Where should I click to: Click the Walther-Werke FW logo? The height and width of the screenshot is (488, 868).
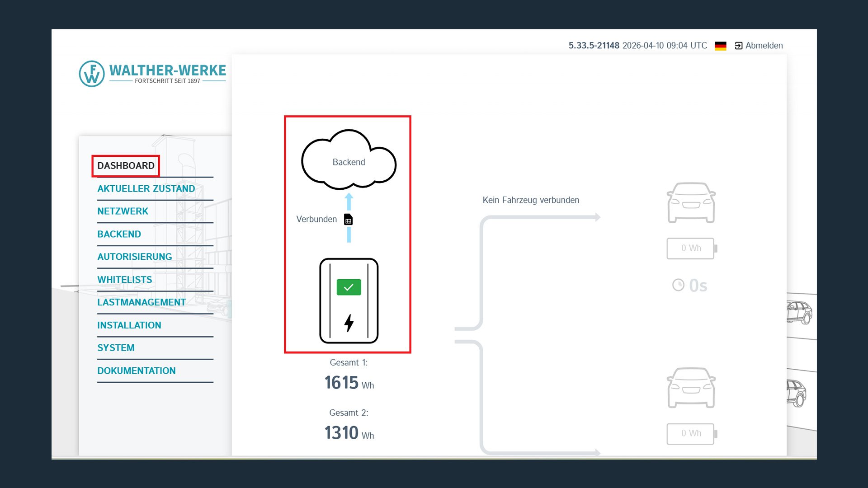pos(152,74)
